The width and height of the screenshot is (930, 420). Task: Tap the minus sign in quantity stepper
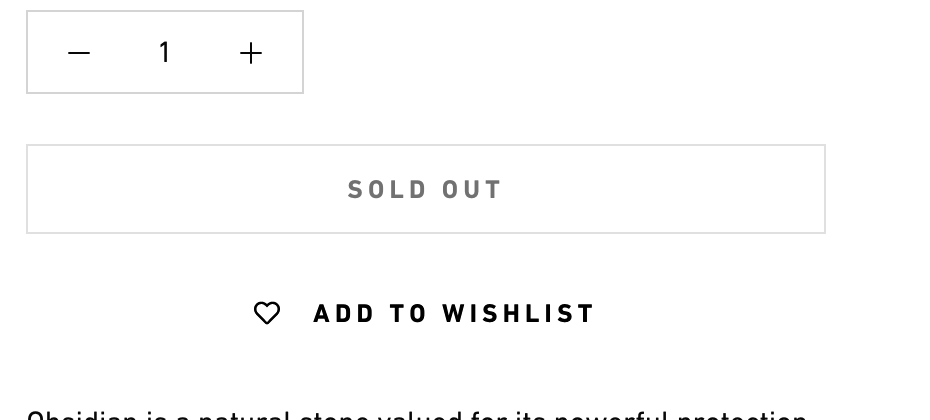click(x=79, y=53)
